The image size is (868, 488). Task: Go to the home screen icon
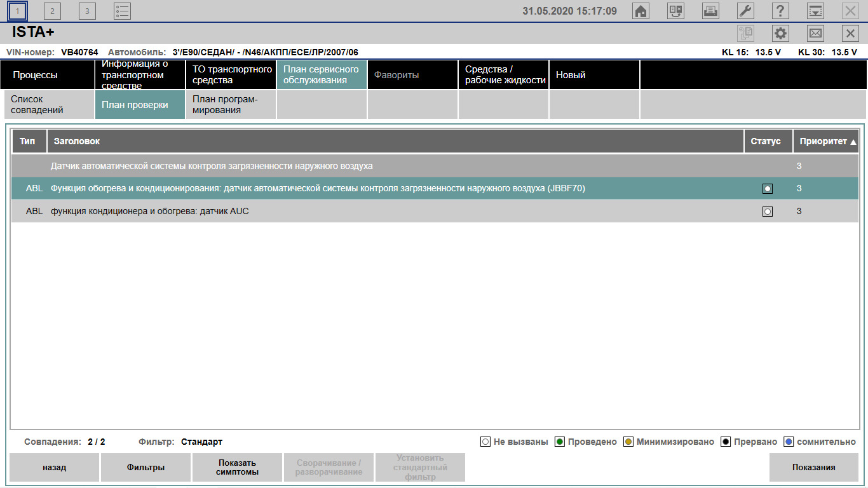tap(641, 11)
